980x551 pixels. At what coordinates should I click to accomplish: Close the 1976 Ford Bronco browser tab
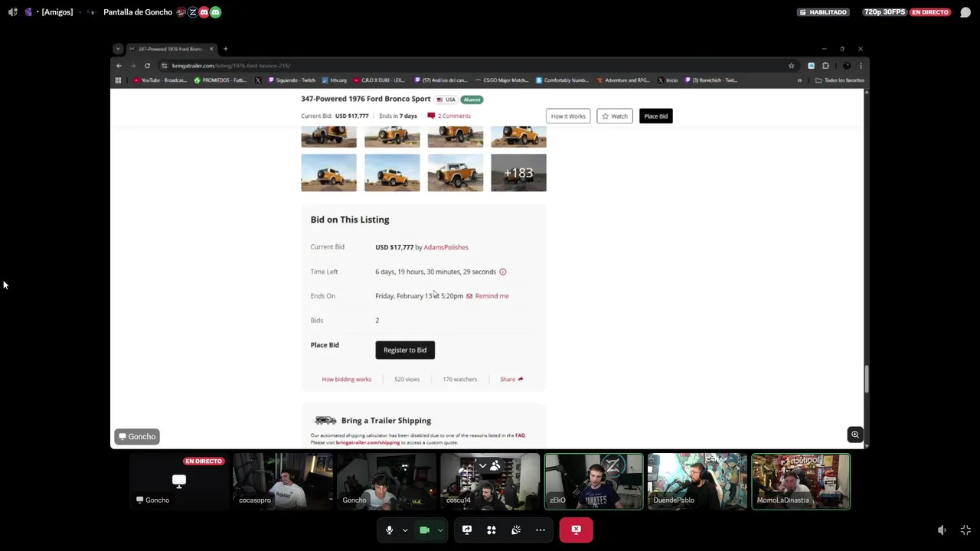point(211,49)
